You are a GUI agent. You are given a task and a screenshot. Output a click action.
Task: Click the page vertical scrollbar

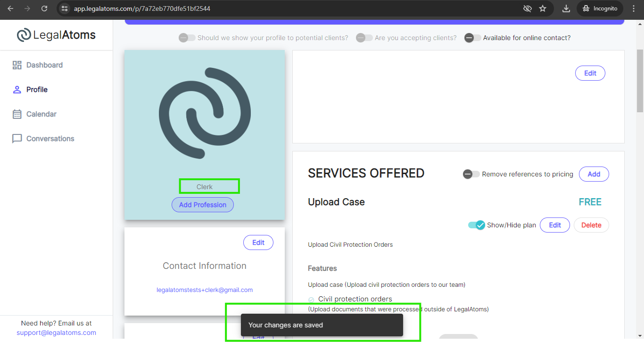coord(640,80)
